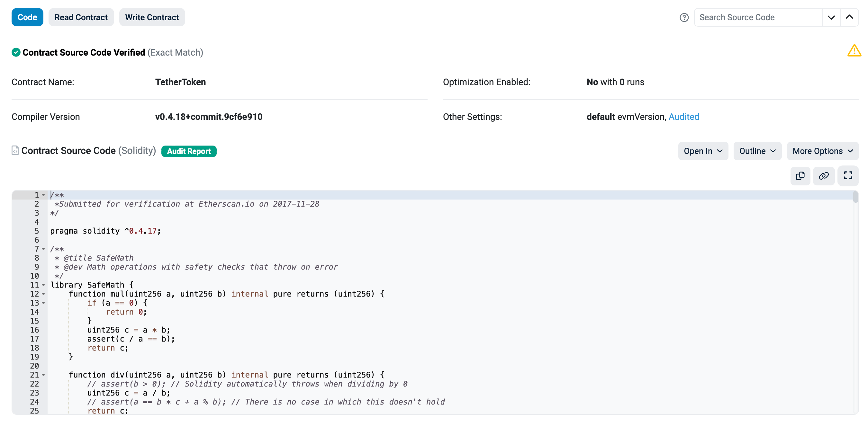Click the copy source code icon
The image size is (868, 428).
(x=800, y=176)
